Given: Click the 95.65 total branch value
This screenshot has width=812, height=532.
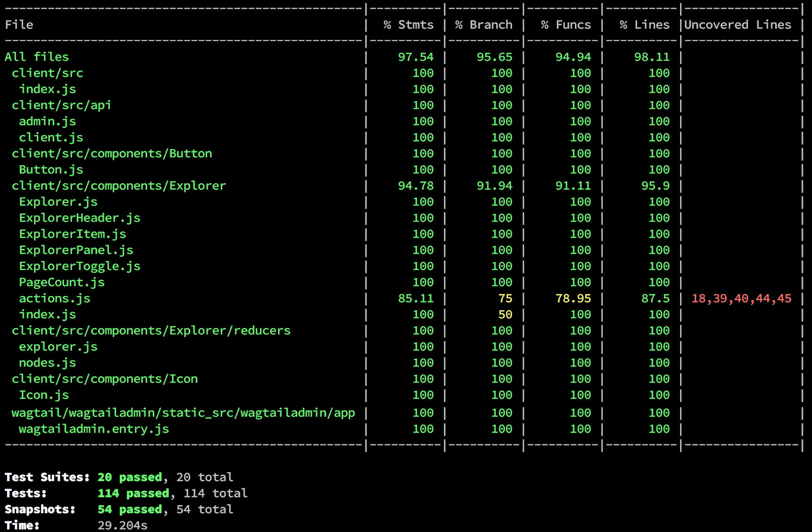Looking at the screenshot, I should pyautogui.click(x=494, y=57).
